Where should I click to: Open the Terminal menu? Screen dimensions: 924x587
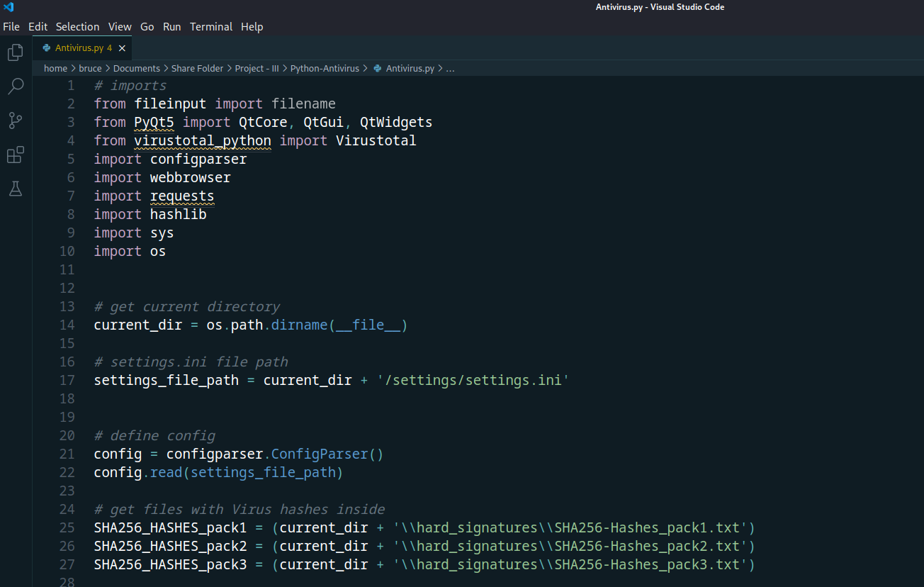click(x=210, y=26)
